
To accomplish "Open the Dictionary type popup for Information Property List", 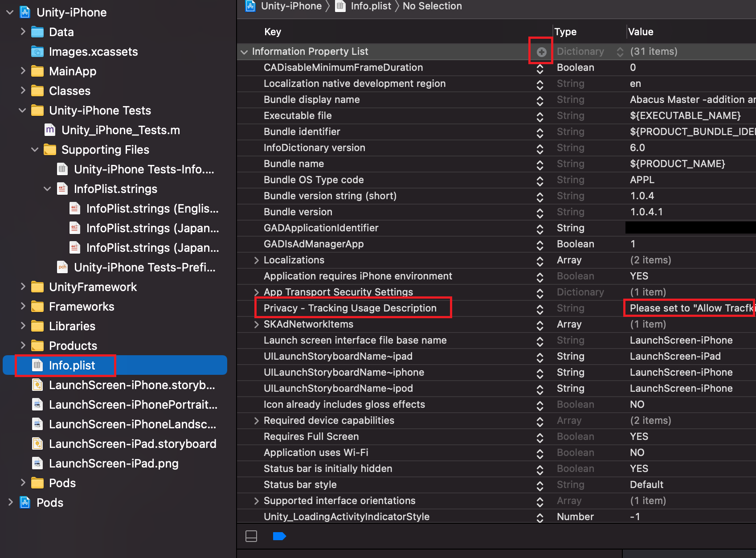I will tap(619, 52).
